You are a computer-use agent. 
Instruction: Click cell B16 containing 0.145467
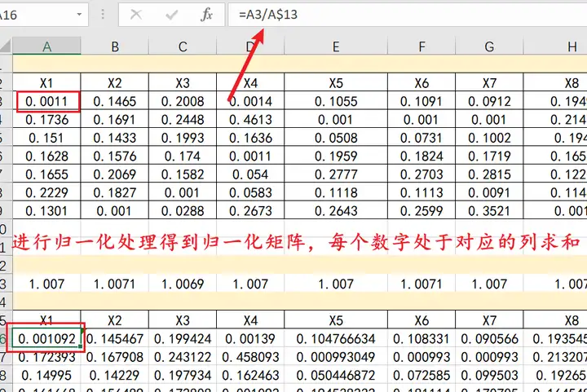tap(115, 338)
